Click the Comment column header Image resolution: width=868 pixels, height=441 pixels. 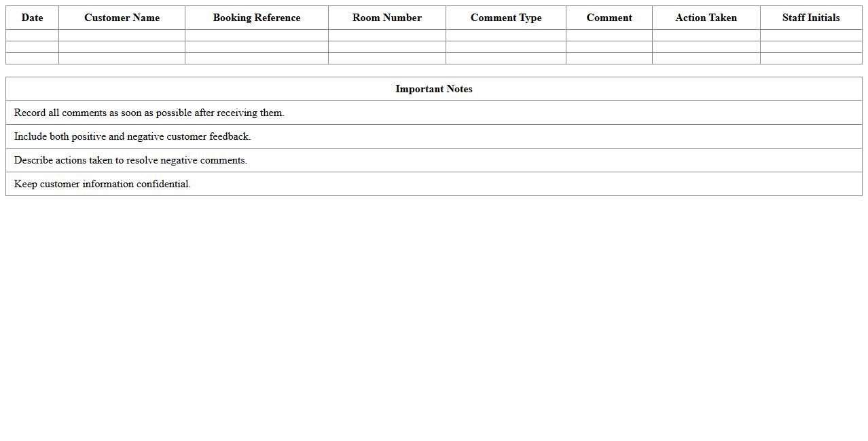[x=609, y=18]
